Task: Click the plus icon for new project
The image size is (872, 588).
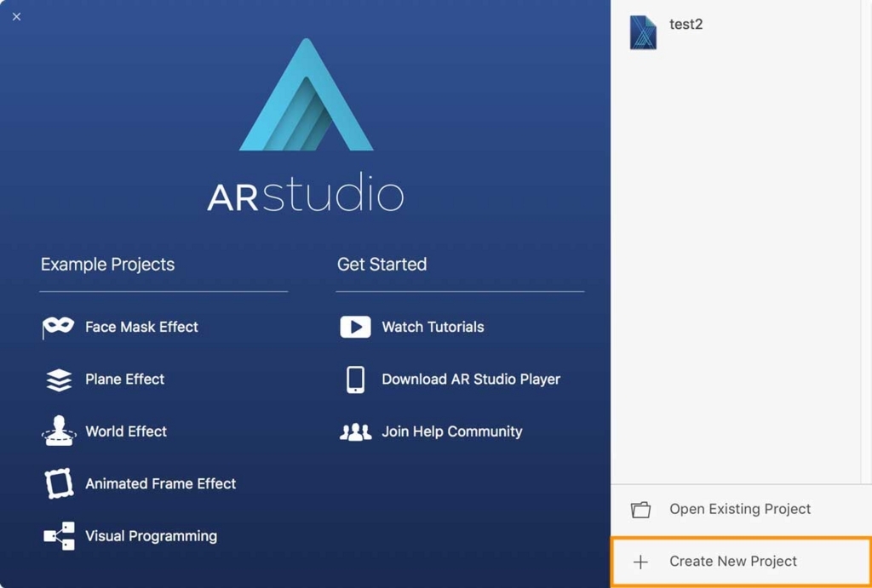Action: click(640, 562)
